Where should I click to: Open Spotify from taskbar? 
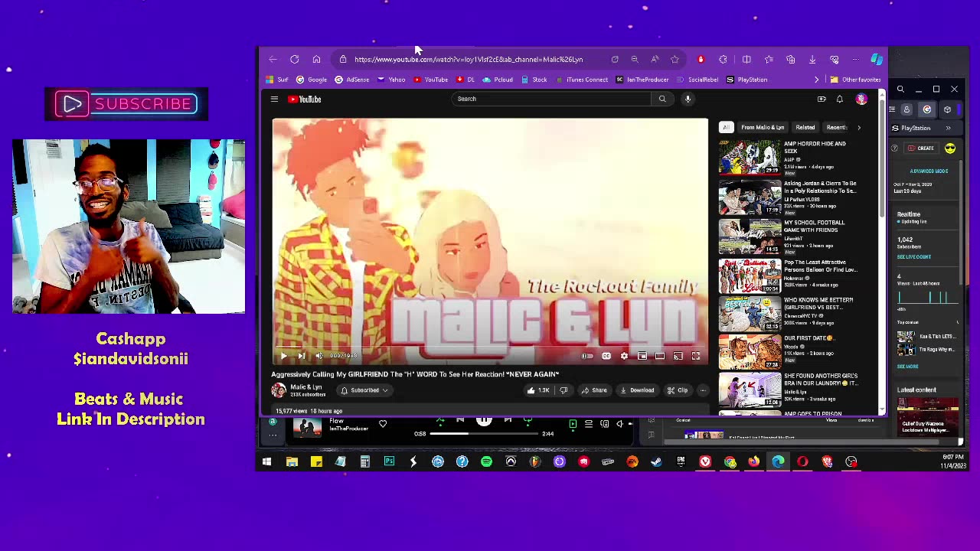[486, 461]
